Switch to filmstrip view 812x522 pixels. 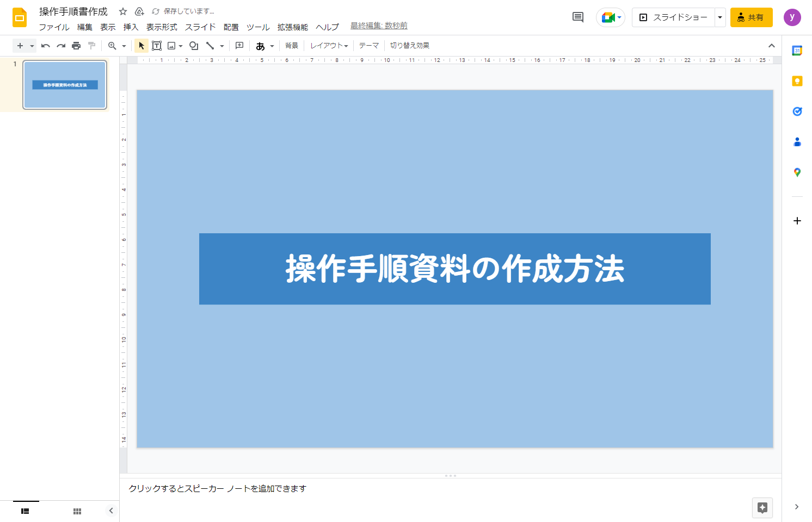pyautogui.click(x=25, y=511)
